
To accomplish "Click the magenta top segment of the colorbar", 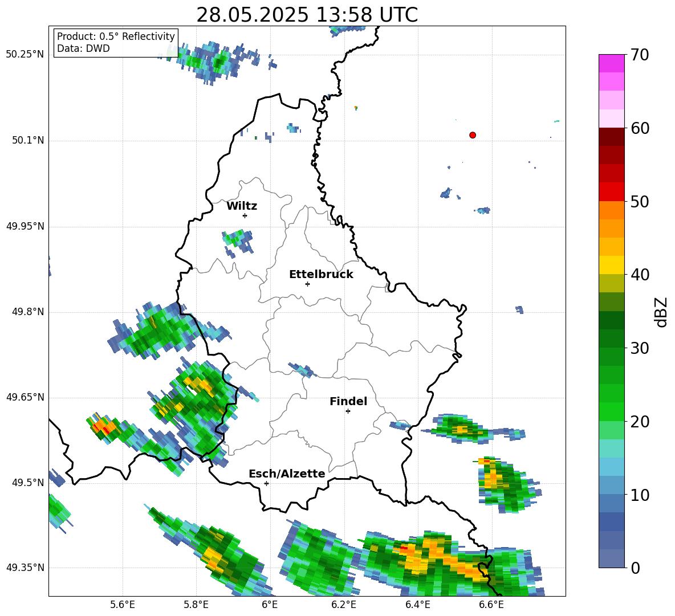I will (611, 64).
